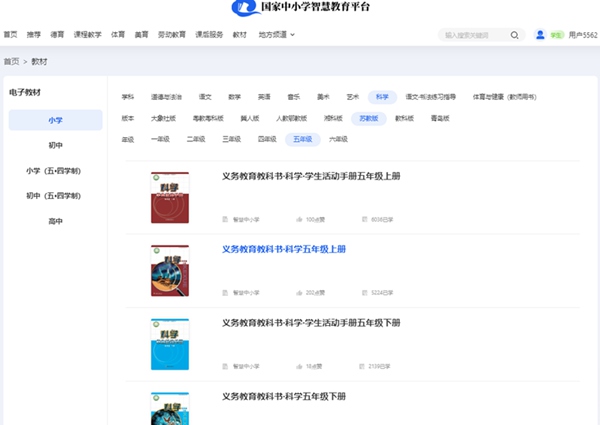Choose the 青岛版 edition
Viewport: 600px width, 425px height.
(x=440, y=118)
